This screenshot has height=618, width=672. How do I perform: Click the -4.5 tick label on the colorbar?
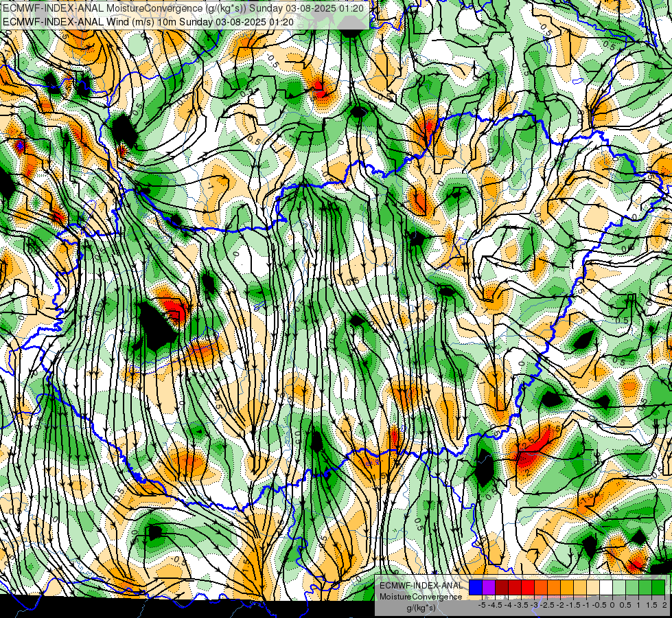[495, 605]
